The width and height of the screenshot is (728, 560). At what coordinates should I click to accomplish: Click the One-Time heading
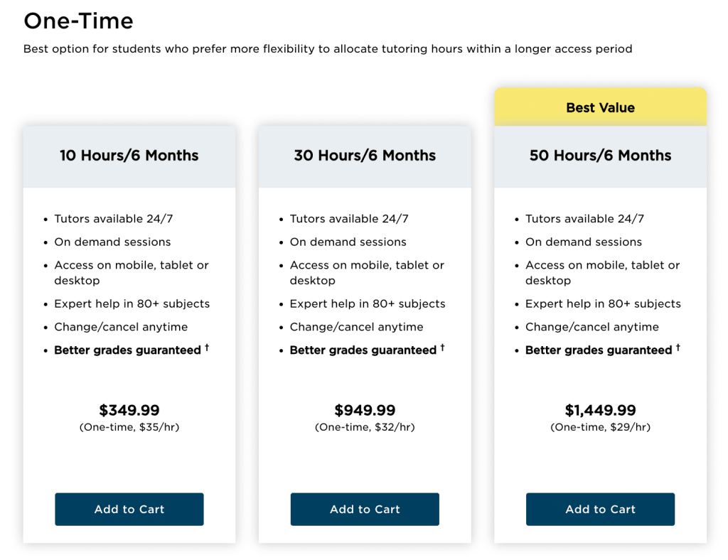78,21
